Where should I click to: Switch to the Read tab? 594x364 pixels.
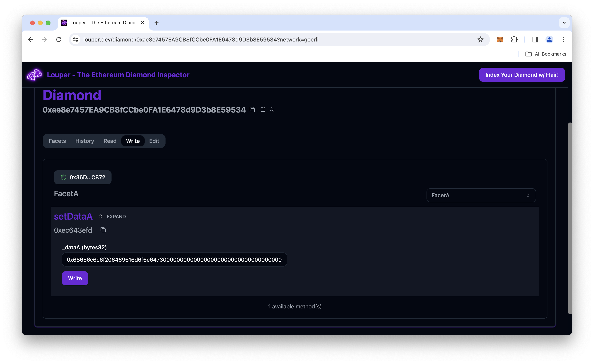110,141
